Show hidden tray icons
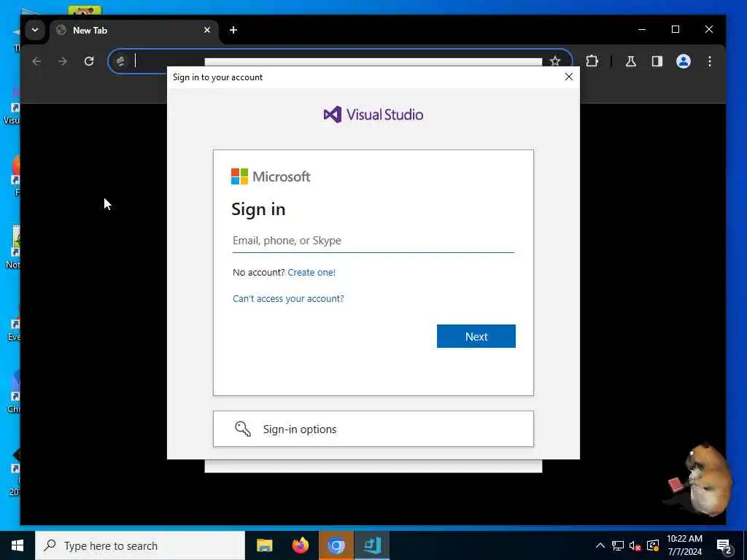 [600, 545]
